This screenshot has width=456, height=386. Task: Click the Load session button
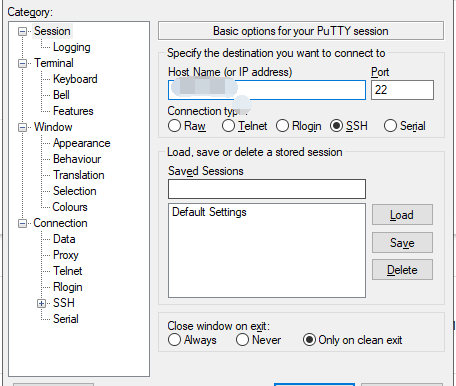pyautogui.click(x=402, y=215)
